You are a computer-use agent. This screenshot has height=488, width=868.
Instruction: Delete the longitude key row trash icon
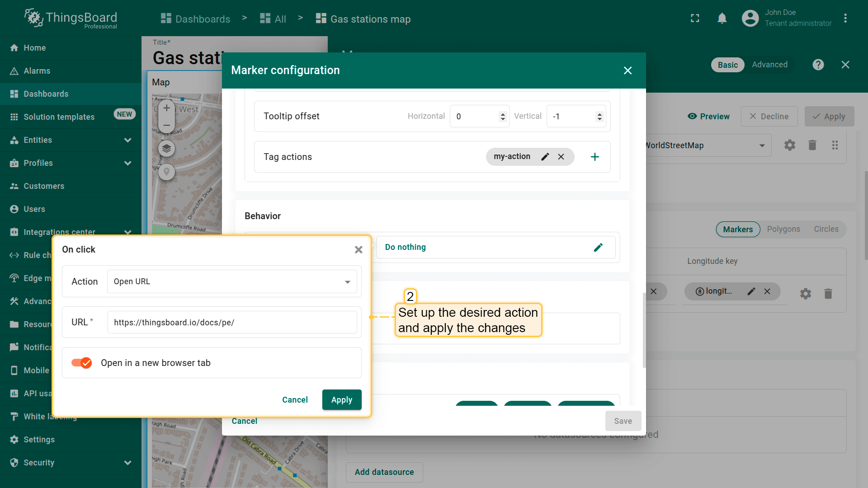tap(828, 294)
